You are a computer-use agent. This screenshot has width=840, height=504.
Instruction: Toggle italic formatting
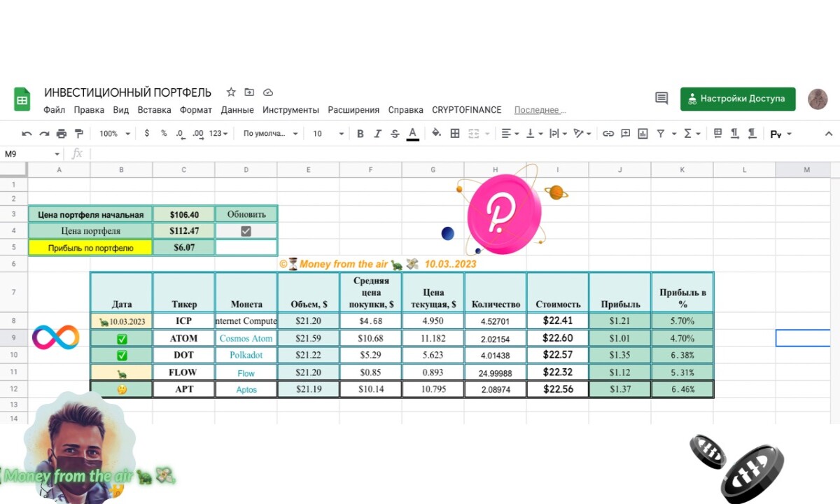(377, 134)
